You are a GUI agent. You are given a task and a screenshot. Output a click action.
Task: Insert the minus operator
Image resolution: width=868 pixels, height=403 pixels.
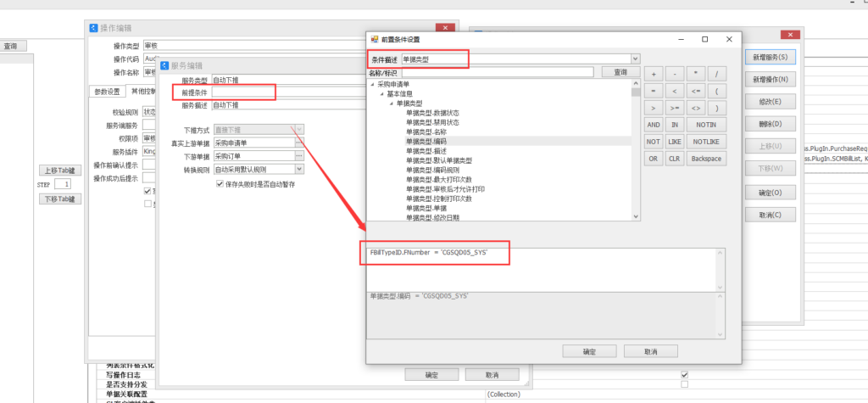(674, 75)
